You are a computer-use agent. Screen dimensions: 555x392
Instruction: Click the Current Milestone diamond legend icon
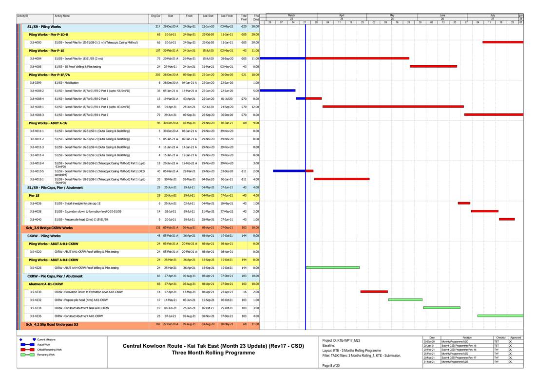click(x=20, y=339)
